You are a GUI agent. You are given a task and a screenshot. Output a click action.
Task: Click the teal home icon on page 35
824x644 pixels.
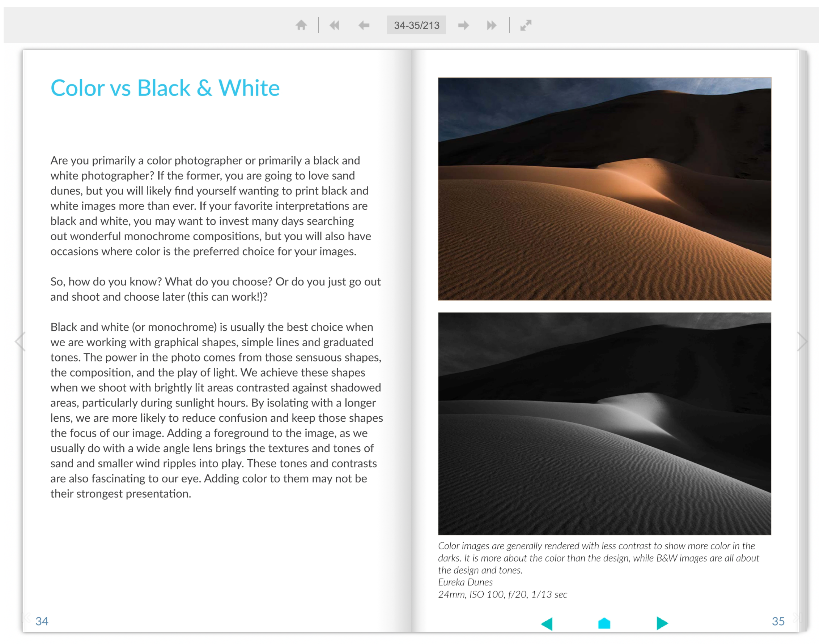[x=604, y=623]
